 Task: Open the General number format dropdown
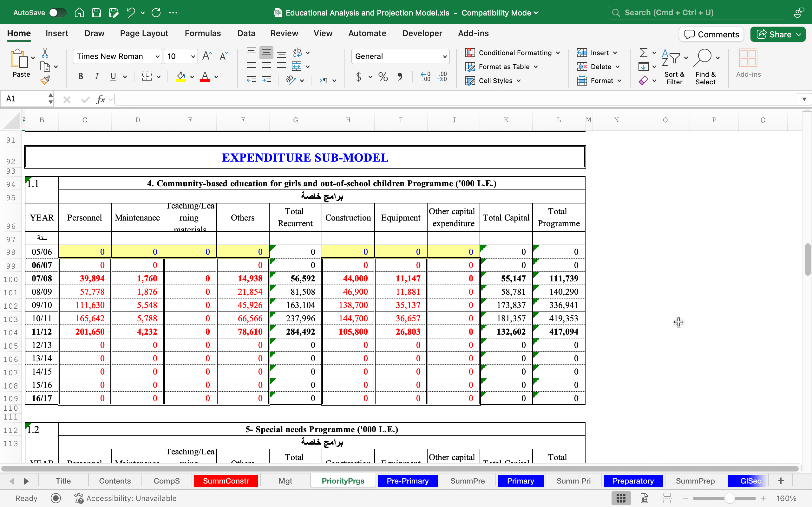[x=445, y=56]
